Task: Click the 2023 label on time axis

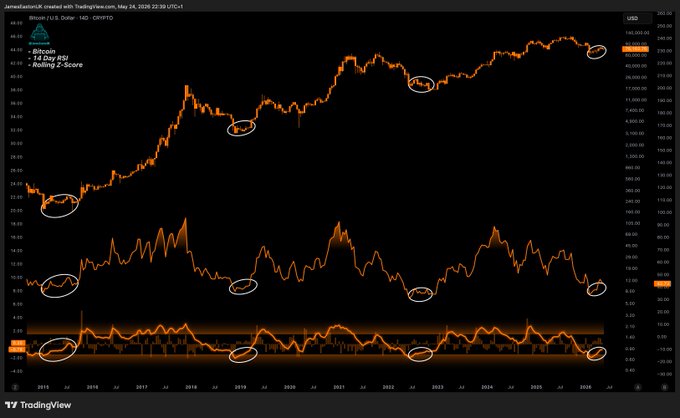Action: tap(438, 387)
